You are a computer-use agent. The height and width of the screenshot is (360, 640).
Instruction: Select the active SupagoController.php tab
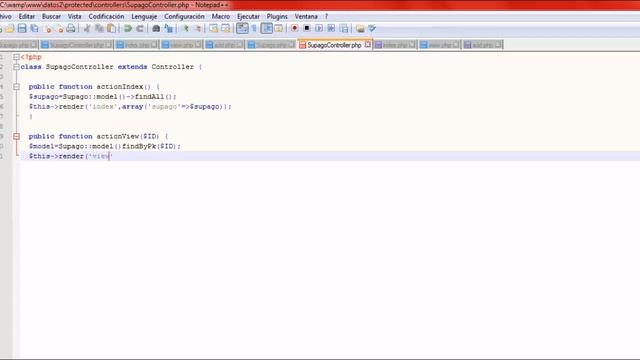(x=334, y=45)
